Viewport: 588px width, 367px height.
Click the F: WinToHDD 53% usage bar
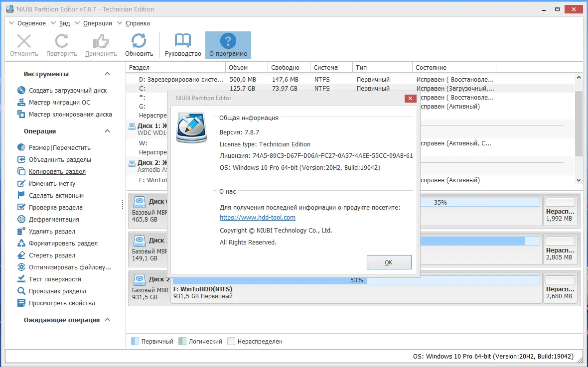tap(356, 280)
